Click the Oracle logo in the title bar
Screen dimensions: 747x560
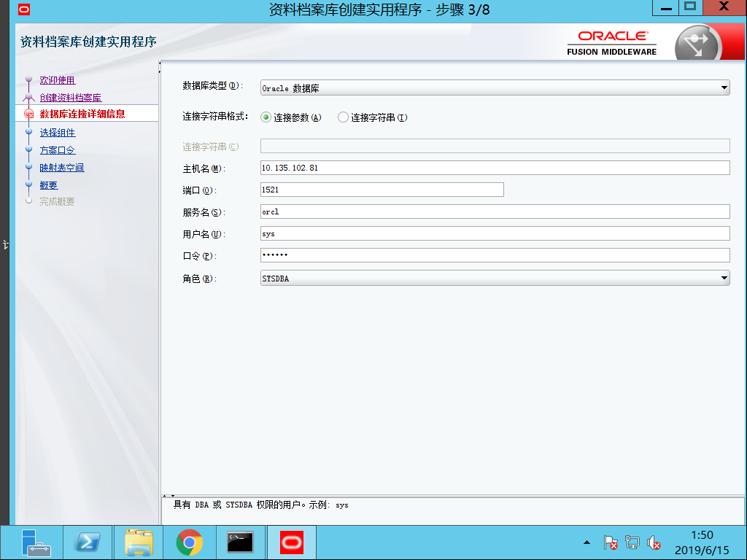coord(26,8)
